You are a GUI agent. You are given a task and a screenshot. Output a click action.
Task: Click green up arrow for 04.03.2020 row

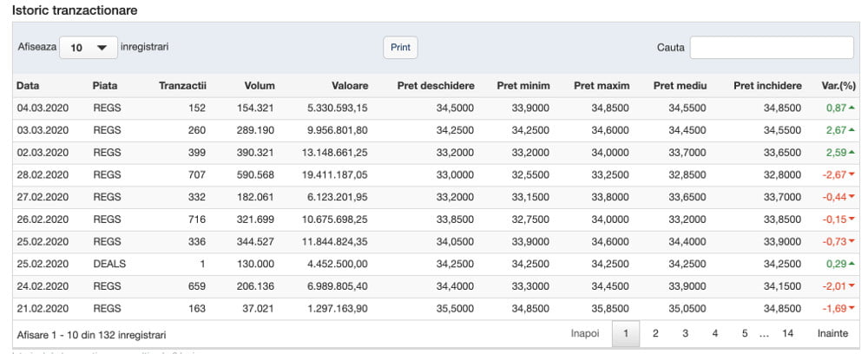(852, 108)
